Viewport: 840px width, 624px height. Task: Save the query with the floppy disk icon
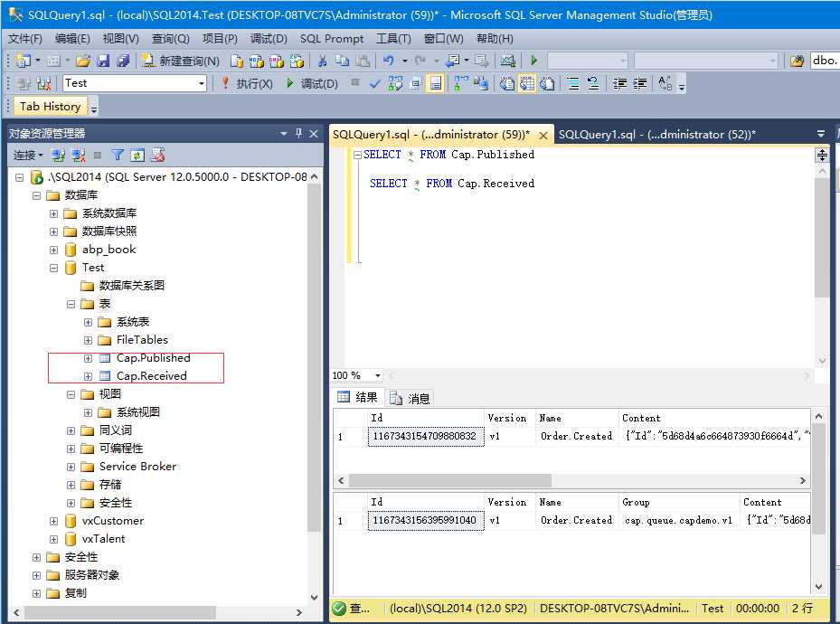click(103, 61)
